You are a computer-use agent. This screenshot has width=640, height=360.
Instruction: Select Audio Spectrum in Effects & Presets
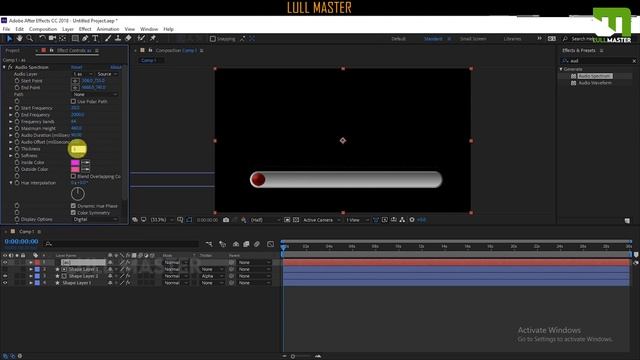595,76
